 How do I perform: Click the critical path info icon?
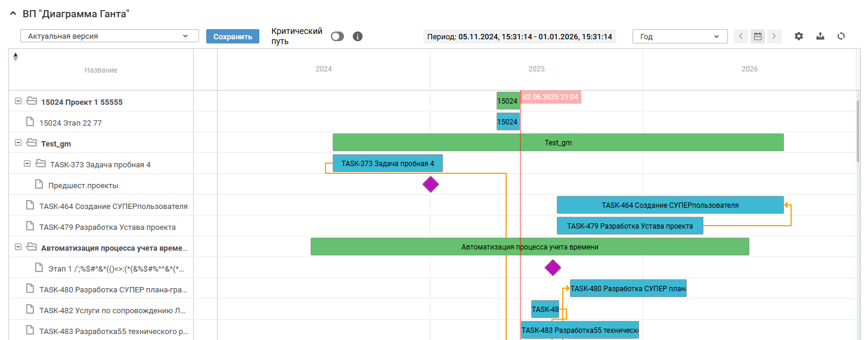pyautogui.click(x=358, y=36)
